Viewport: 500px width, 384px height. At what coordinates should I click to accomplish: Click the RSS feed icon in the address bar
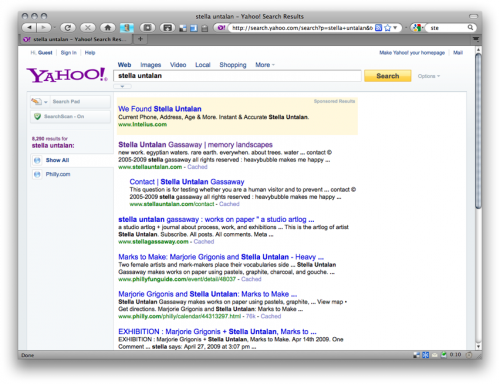378,28
